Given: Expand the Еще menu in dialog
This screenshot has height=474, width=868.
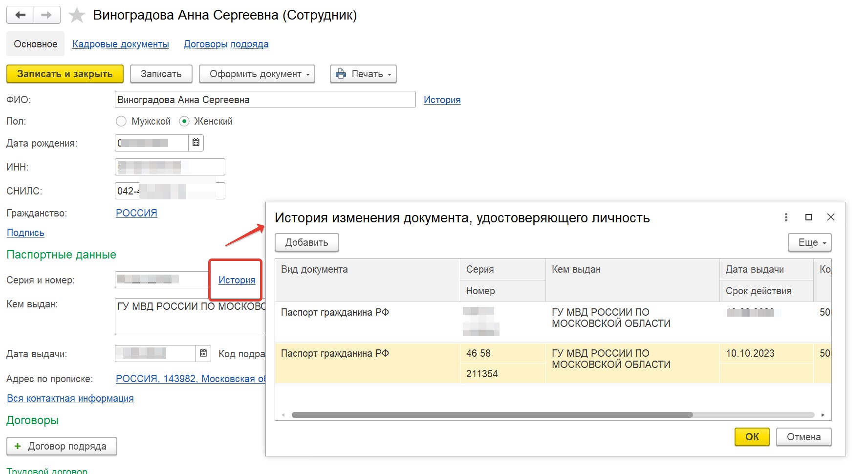Looking at the screenshot, I should 809,242.
